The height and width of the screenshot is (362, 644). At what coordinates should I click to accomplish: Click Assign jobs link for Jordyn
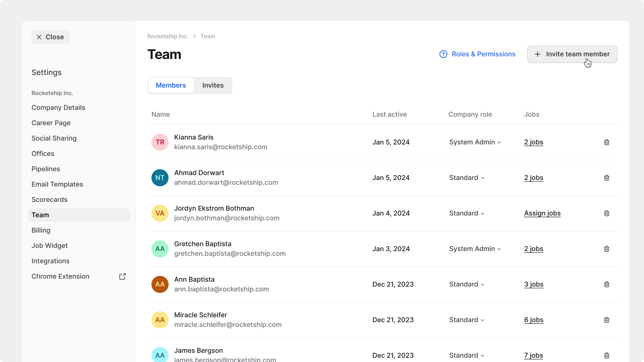pos(542,213)
